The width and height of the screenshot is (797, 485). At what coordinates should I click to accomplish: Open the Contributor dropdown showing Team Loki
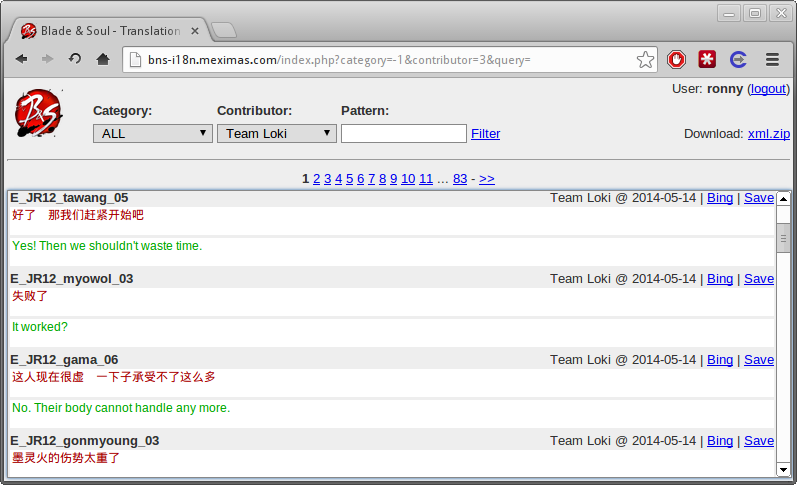tap(277, 134)
